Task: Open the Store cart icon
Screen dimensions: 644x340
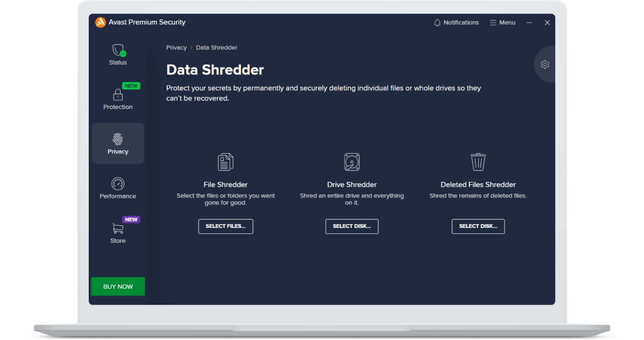Action: click(x=118, y=228)
